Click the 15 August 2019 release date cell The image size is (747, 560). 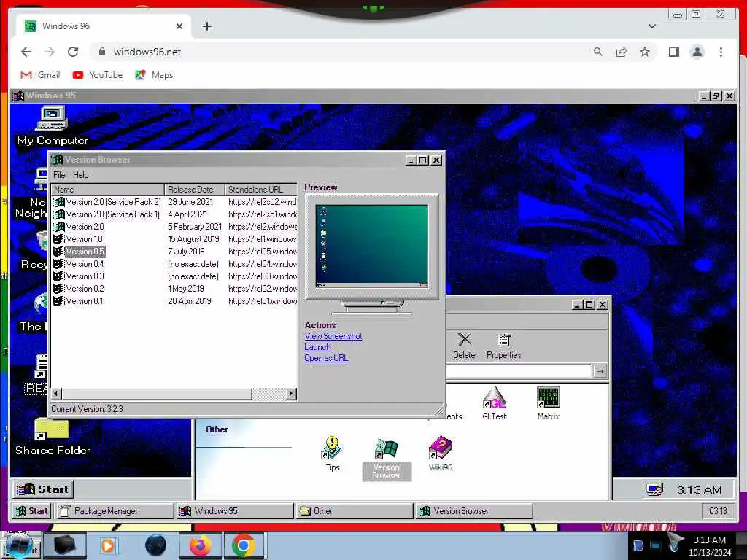(193, 239)
